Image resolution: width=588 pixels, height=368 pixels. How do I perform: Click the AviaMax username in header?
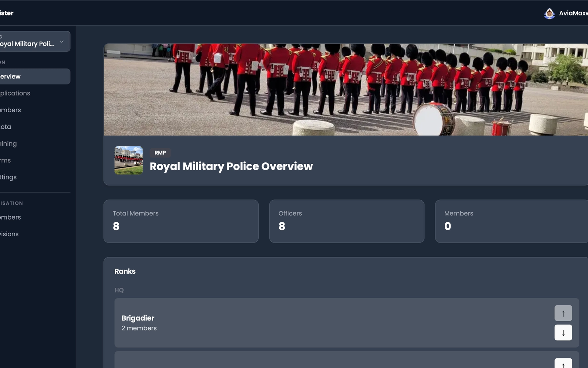coord(573,13)
